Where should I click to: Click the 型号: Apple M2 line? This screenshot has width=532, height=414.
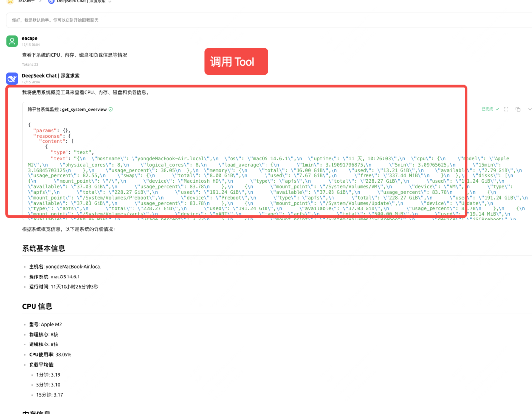tap(45, 324)
